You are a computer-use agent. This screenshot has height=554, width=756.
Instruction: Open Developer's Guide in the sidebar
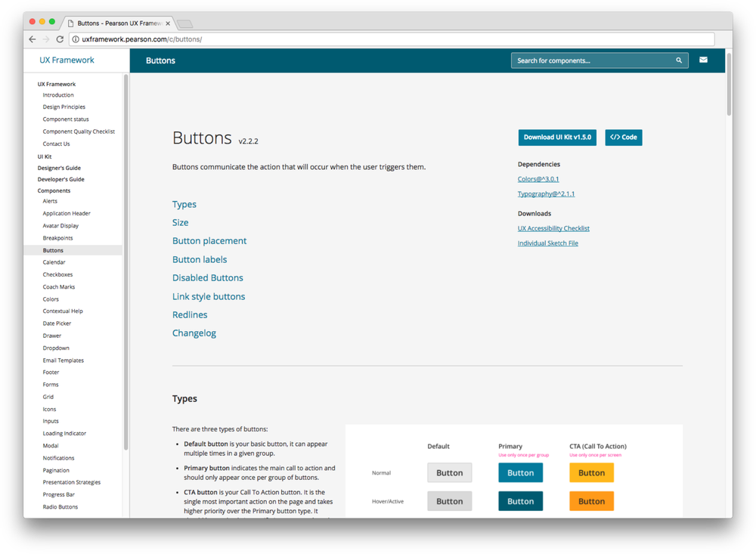point(60,179)
